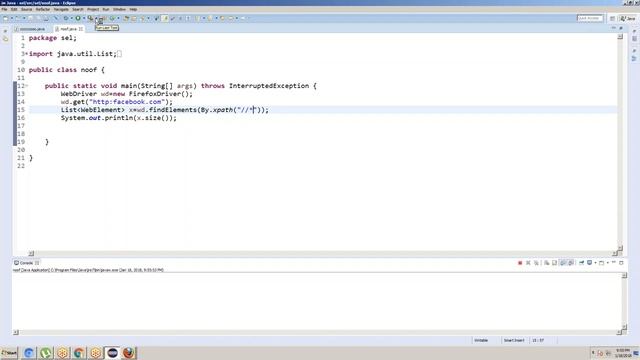The image size is (640, 360).
Task: Minimize the editor area
Action: [613, 28]
